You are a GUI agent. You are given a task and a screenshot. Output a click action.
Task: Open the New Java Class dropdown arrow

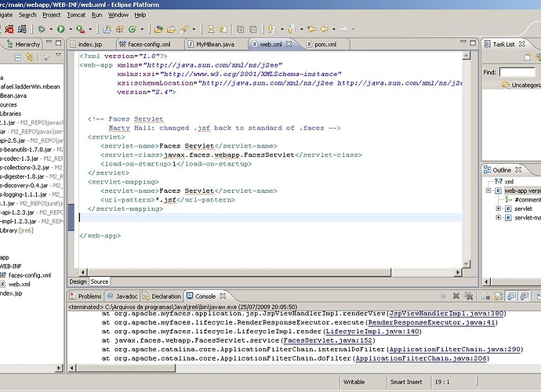point(142,29)
